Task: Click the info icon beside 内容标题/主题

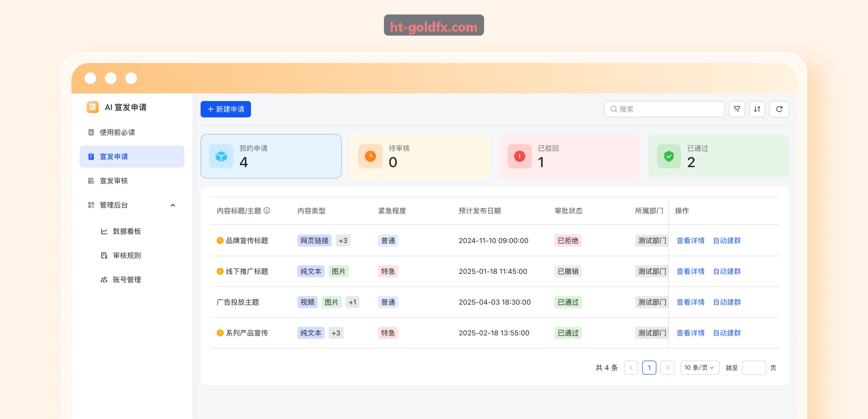Action: point(267,211)
